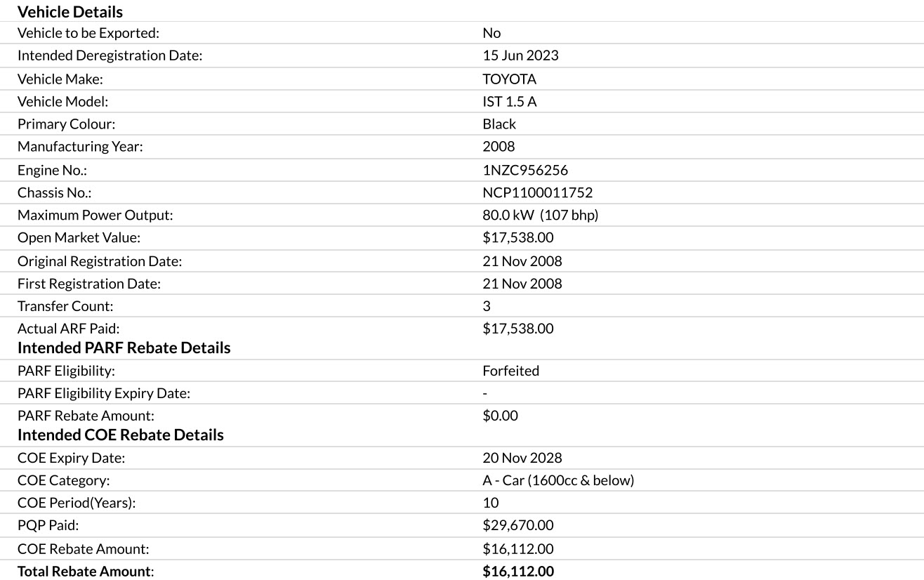Click the Original Registration Date value
The image size is (924, 580).
[522, 261]
